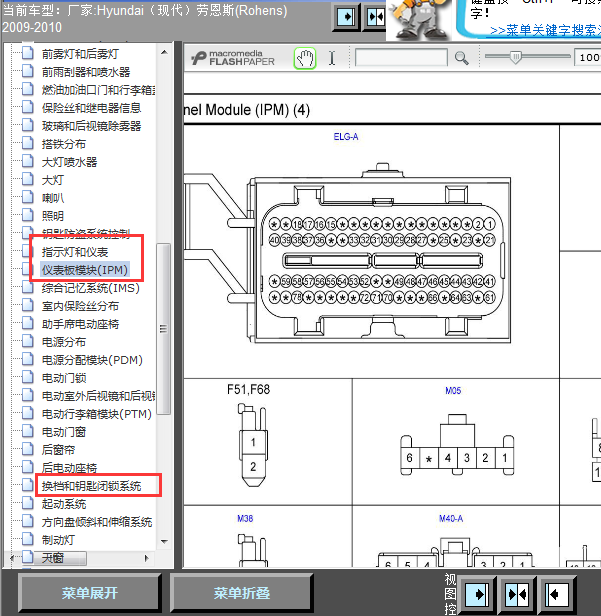This screenshot has width=601, height=616.
Task: Click M38 connector label
Action: click(x=245, y=519)
